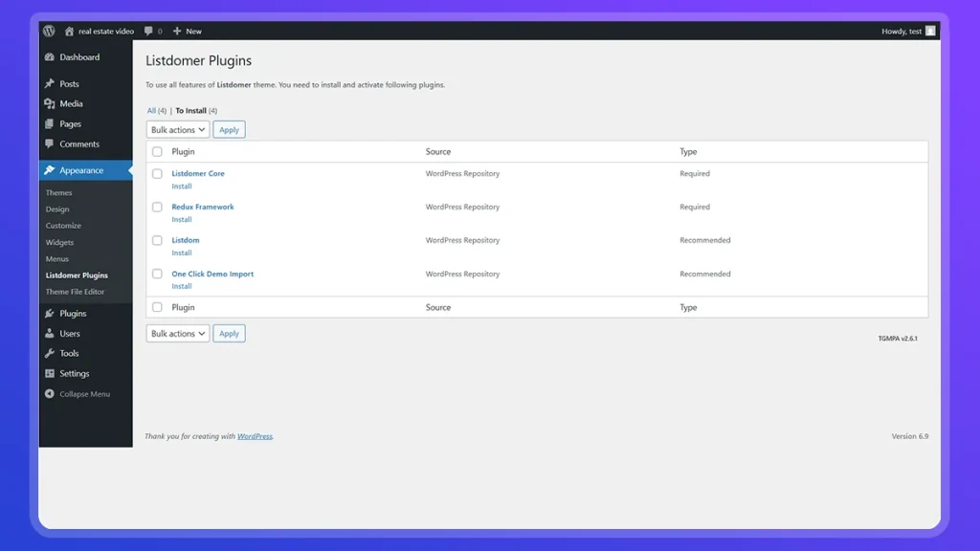Open the Howdy, test user profile
Viewport: 980px width, 551px height.
tap(902, 30)
